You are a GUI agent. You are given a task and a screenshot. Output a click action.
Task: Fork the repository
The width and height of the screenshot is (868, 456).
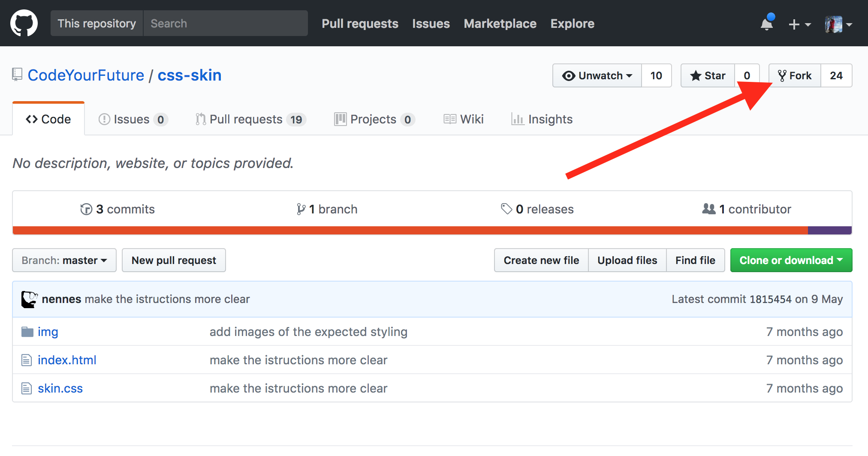click(795, 76)
